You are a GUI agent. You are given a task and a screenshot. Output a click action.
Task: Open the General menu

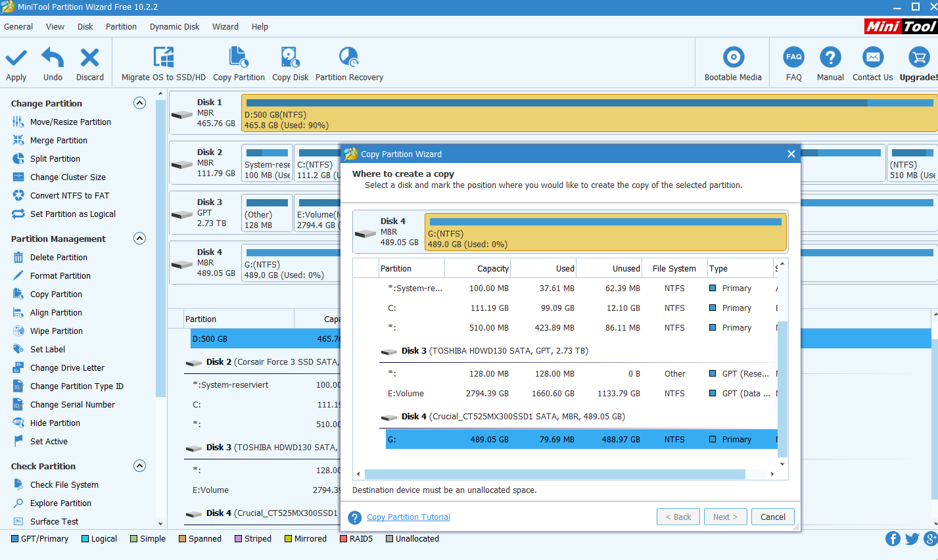tap(18, 27)
